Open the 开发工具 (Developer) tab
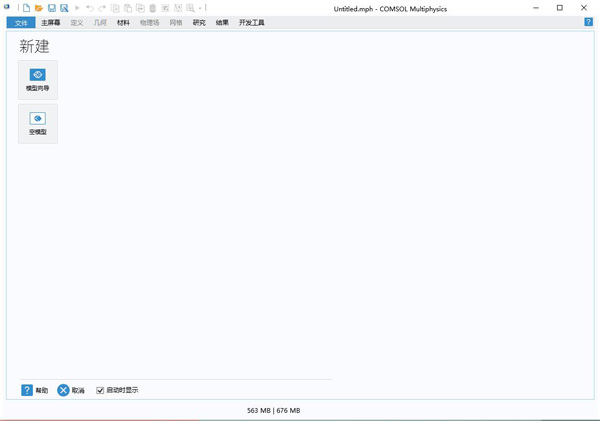This screenshot has height=421, width=600. click(251, 22)
